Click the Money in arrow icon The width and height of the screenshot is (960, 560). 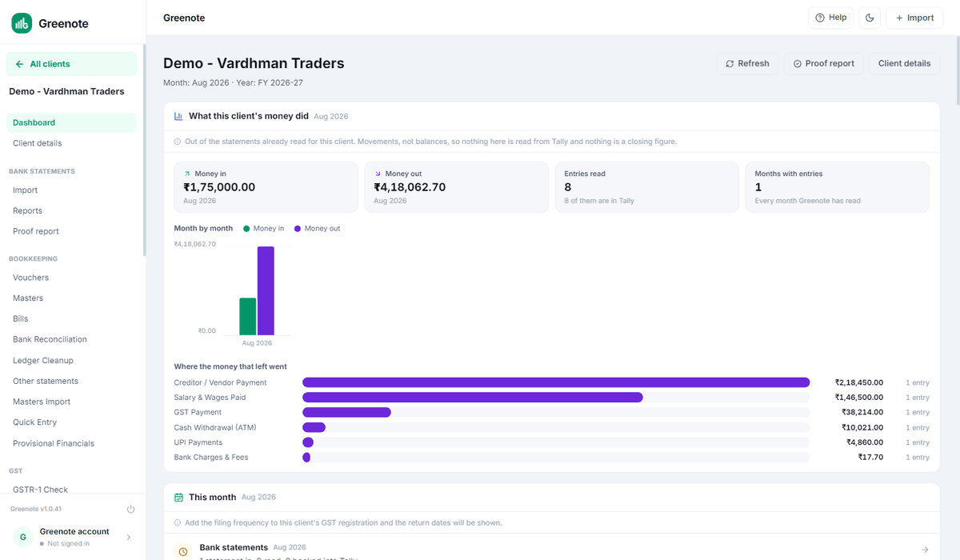tap(187, 174)
